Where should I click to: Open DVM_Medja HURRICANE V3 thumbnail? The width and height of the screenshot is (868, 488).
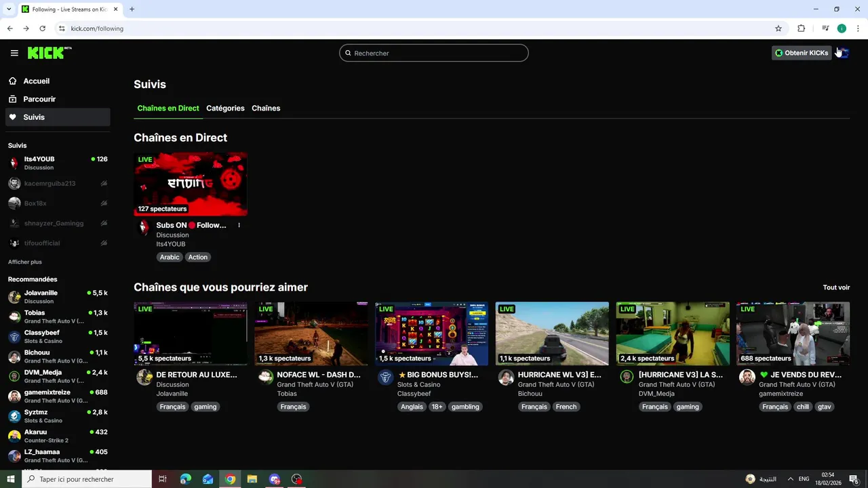(x=673, y=333)
